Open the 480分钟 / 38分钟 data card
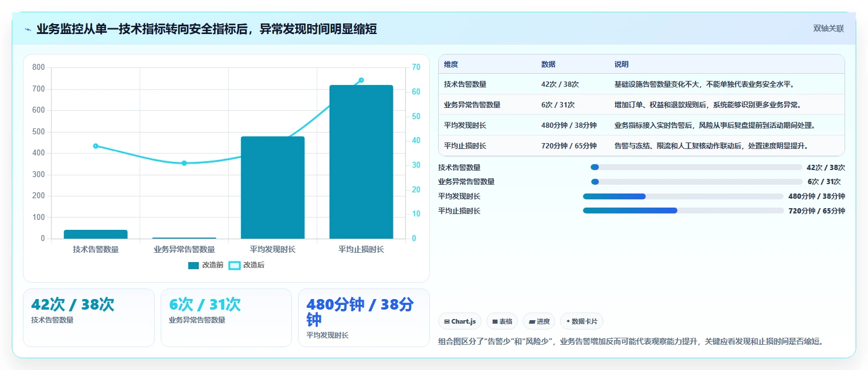 (364, 318)
